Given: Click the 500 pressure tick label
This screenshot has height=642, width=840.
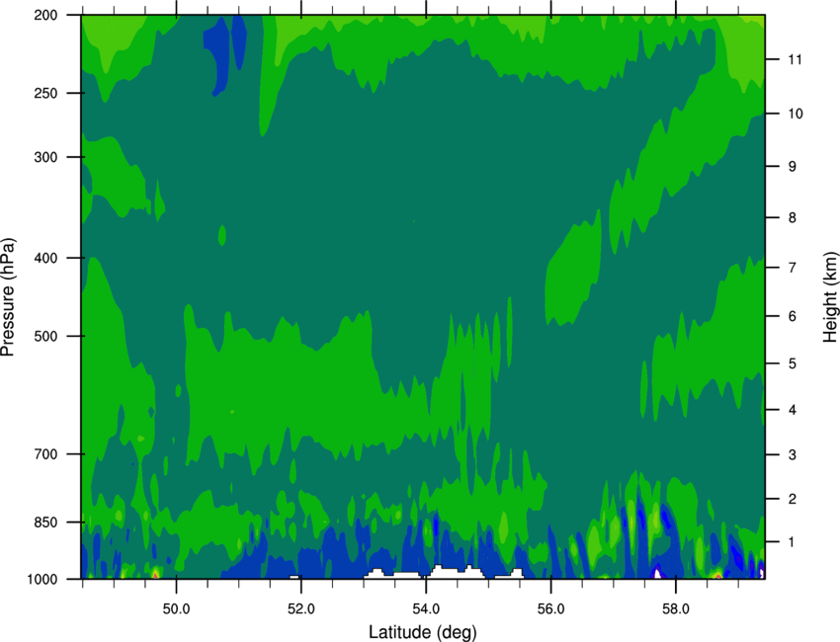Looking at the screenshot, I should click(x=45, y=336).
